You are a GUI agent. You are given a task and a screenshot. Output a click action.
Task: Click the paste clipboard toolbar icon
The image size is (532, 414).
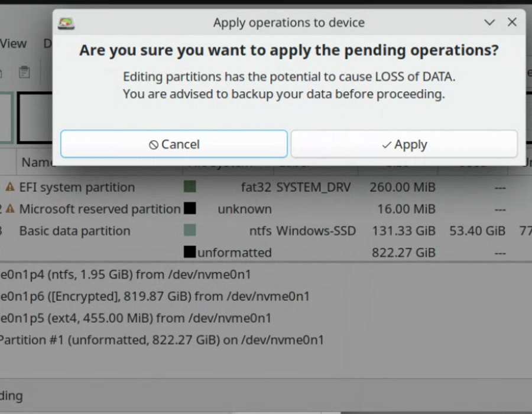click(x=24, y=72)
